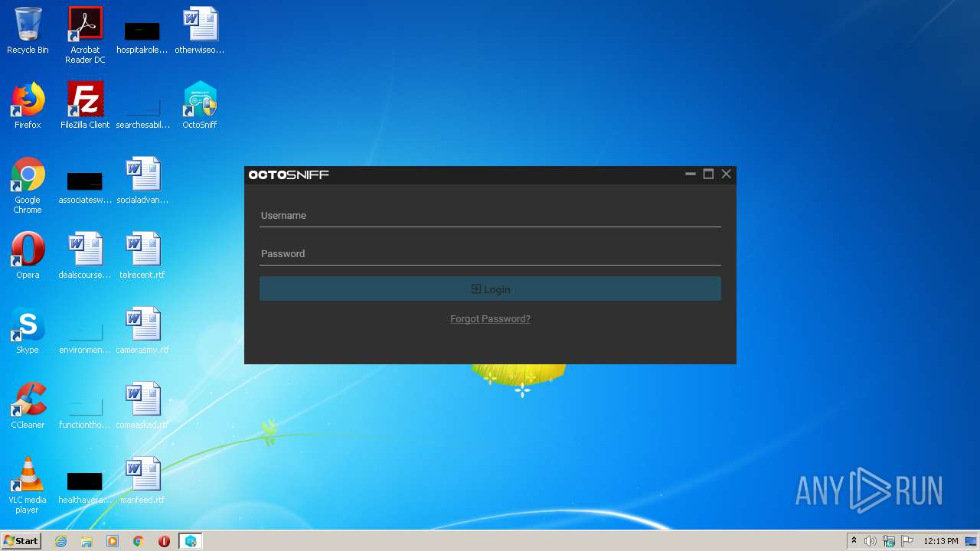Select the manfeed.rtf document
The height and width of the screenshot is (551, 980).
pyautogui.click(x=142, y=481)
